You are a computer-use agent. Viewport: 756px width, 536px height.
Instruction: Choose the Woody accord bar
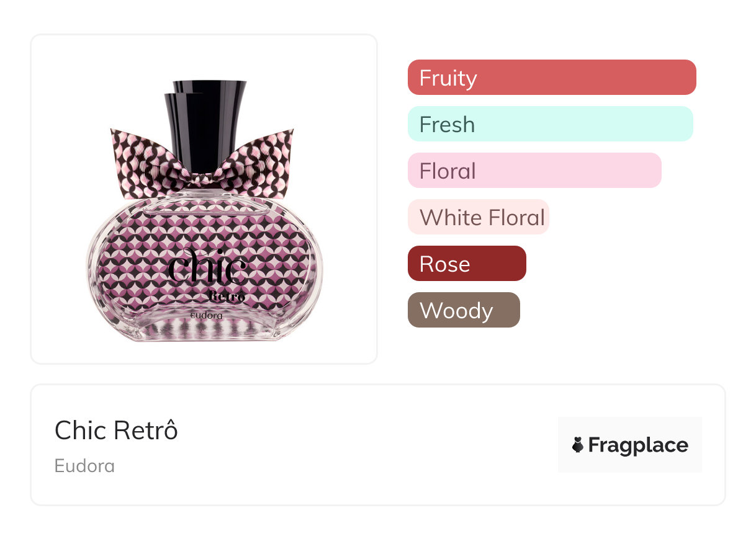pos(463,310)
